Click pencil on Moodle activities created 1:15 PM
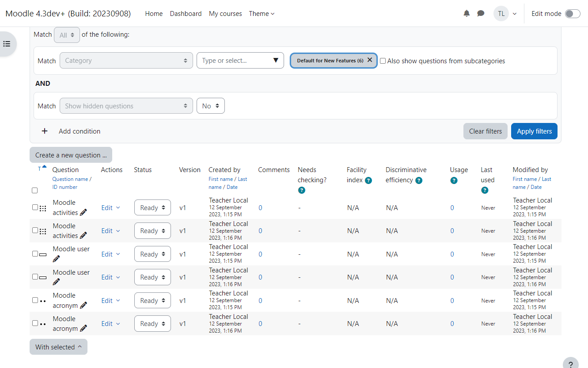588x368 pixels. 83,213
